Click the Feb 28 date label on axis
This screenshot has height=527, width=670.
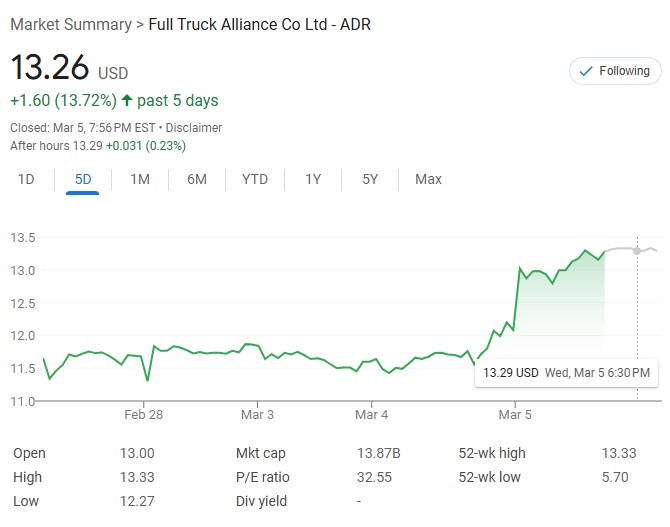coord(144,415)
